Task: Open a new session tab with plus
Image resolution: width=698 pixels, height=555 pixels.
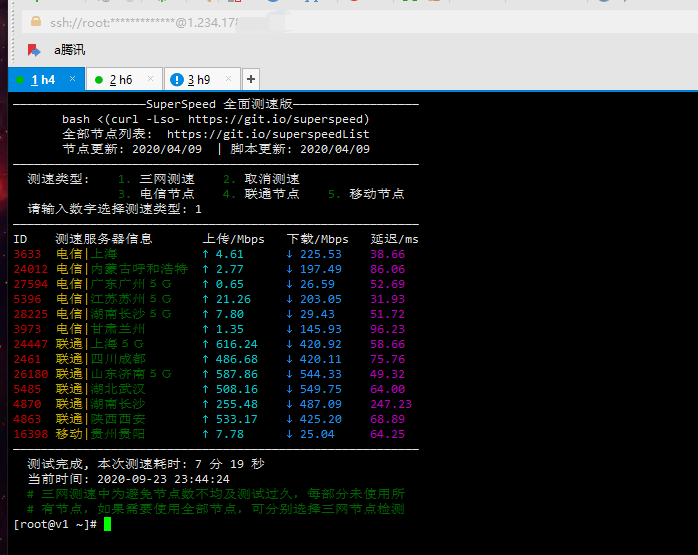Action: tap(250, 79)
